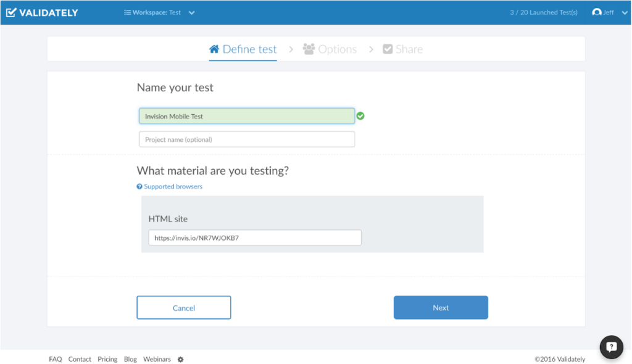The image size is (632, 364).
Task: Focus the Project name optional field
Action: pos(247,139)
